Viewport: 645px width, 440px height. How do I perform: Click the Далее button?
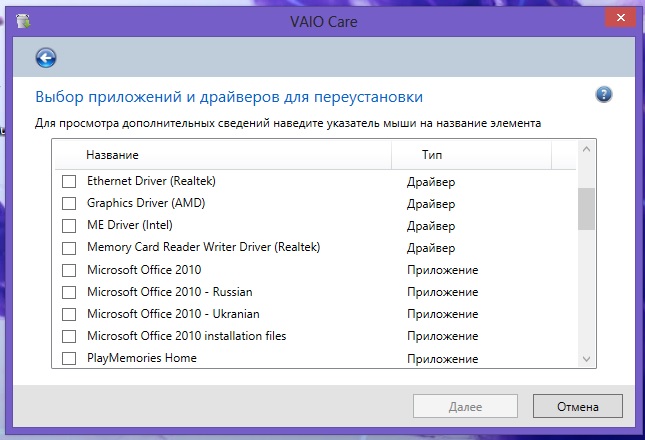[465, 406]
